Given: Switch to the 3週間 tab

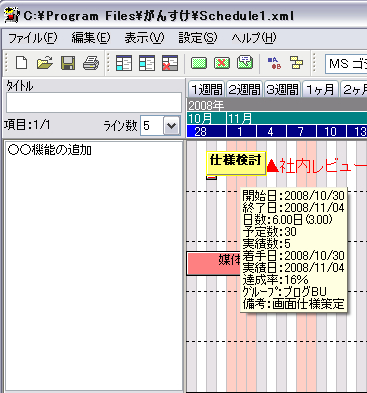Looking at the screenshot, I should [x=282, y=89].
